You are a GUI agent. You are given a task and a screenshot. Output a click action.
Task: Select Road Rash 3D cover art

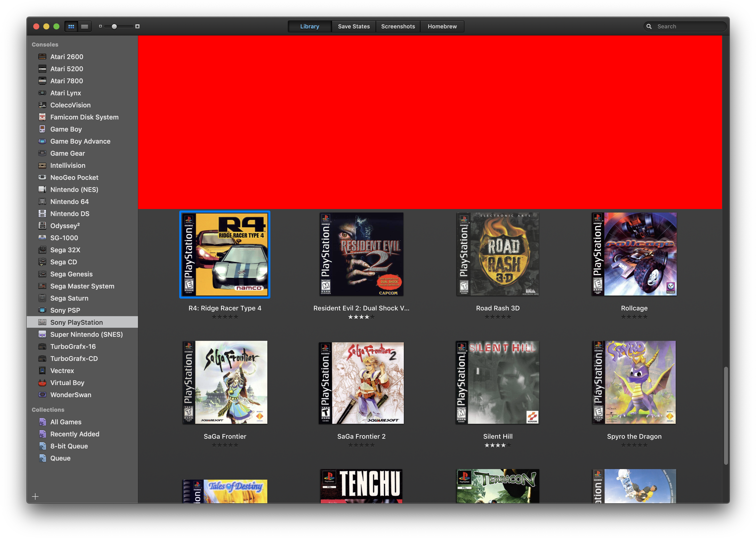point(498,255)
